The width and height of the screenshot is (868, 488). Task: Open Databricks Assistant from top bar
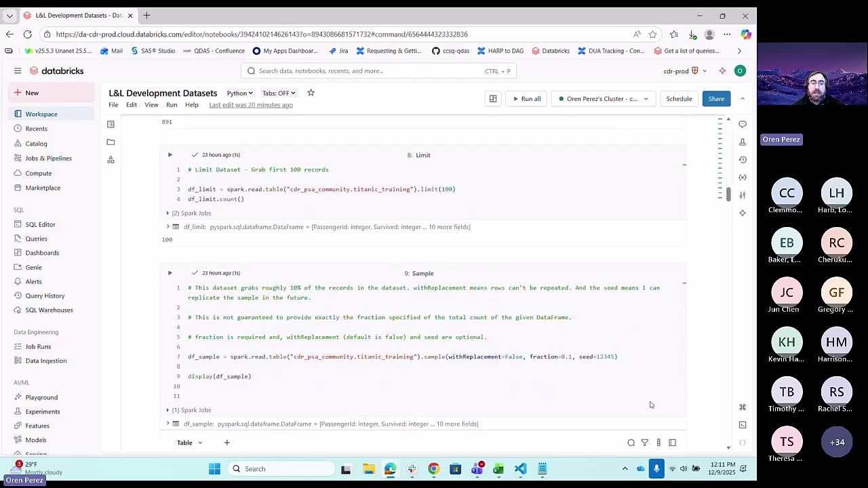[722, 70]
